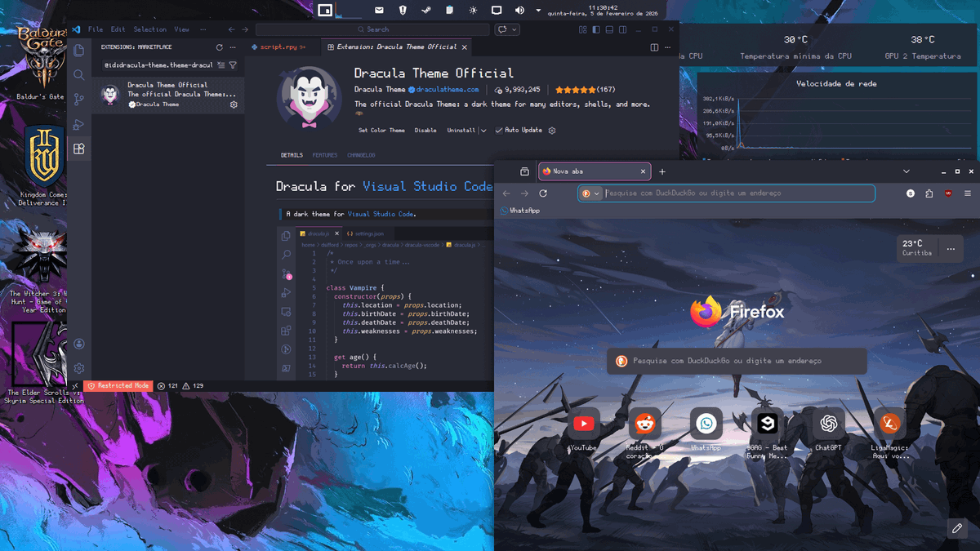980x551 pixels.
Task: Open the Explorer view in VS Code activity bar
Action: (x=79, y=50)
